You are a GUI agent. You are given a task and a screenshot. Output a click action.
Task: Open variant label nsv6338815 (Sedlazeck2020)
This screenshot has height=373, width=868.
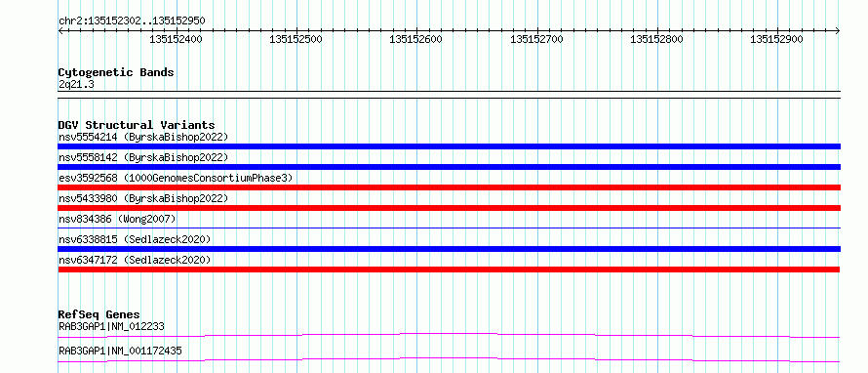tap(135, 239)
